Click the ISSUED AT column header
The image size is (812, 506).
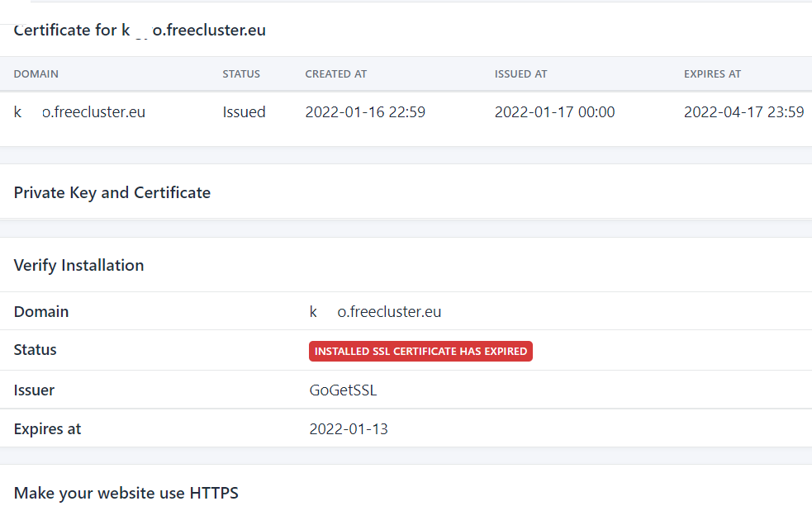click(x=521, y=74)
